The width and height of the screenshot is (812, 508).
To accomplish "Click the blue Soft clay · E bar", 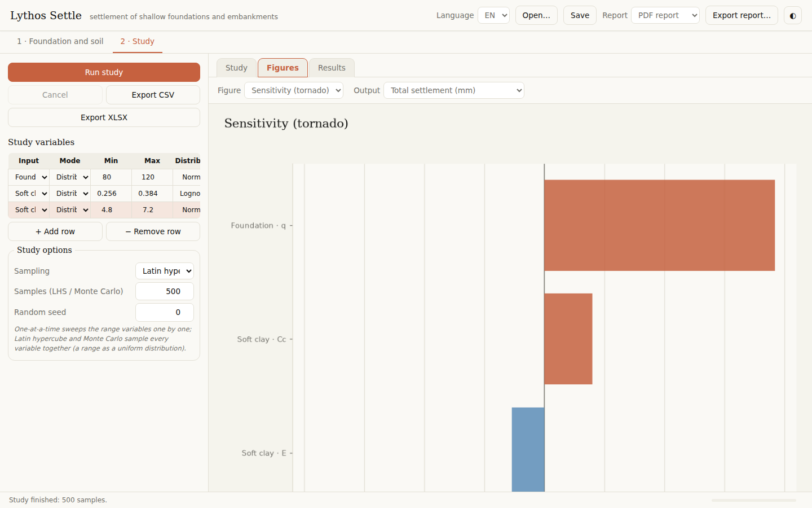I will (528, 449).
